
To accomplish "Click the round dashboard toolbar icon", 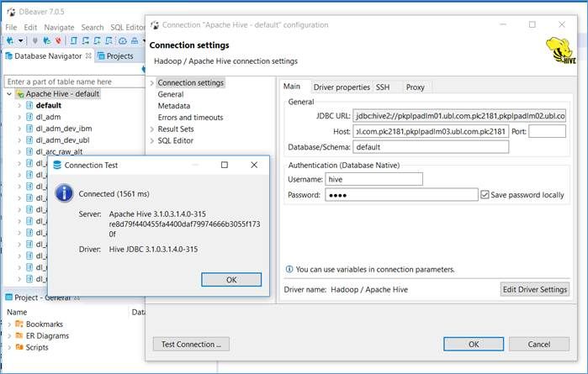I will pyautogui.click(x=123, y=40).
